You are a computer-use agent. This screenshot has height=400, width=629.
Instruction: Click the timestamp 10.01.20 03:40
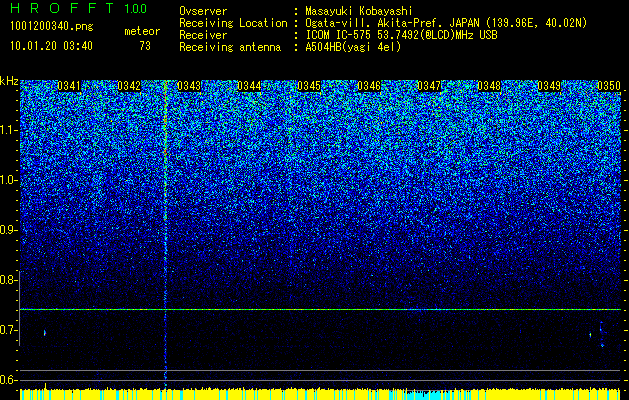(x=51, y=46)
